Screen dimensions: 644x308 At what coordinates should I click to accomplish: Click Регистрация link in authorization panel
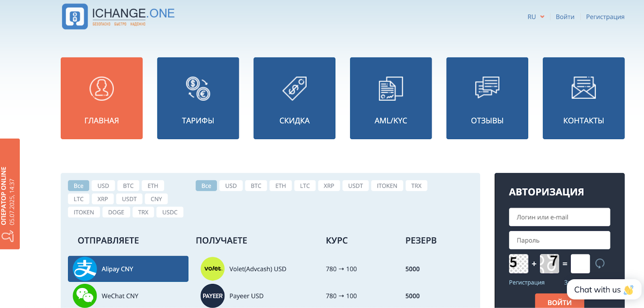(526, 282)
